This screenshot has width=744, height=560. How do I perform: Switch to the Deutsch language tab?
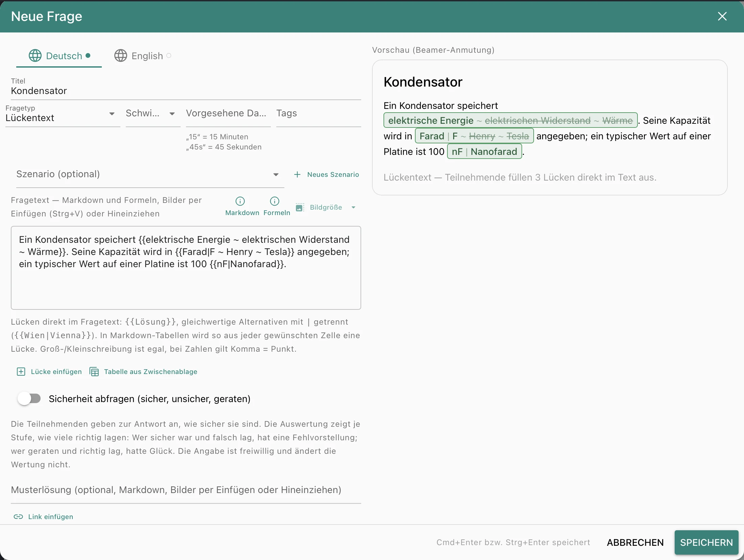click(59, 55)
